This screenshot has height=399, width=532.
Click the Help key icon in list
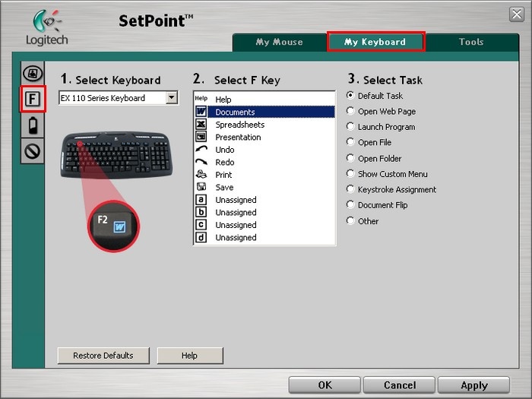[201, 99]
